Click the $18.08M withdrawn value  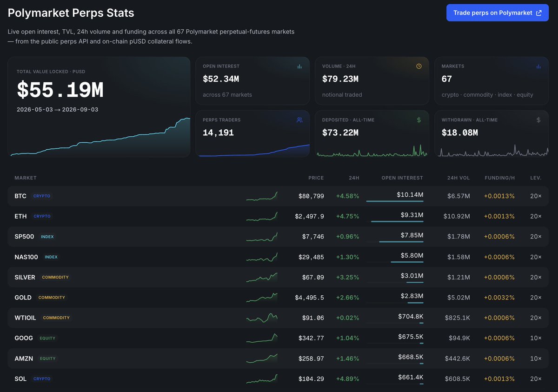460,133
